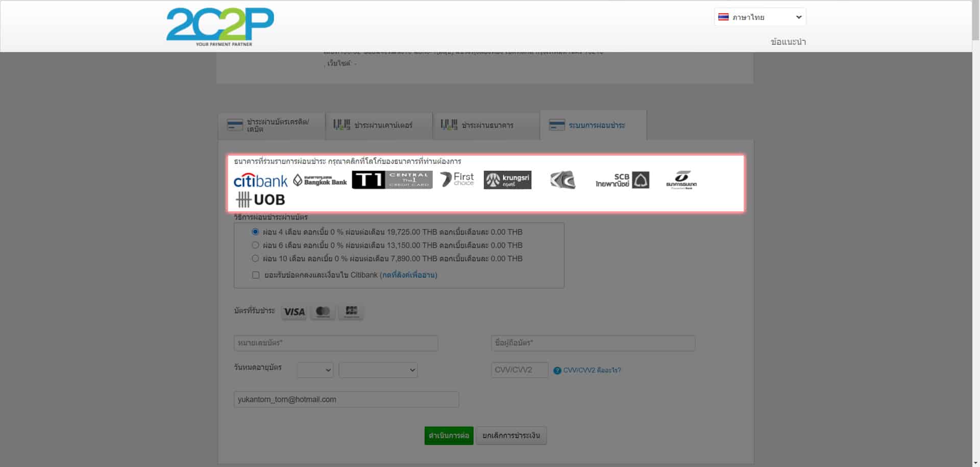Select the 4-month installment option
Viewport: 980px width, 467px height.
click(255, 232)
